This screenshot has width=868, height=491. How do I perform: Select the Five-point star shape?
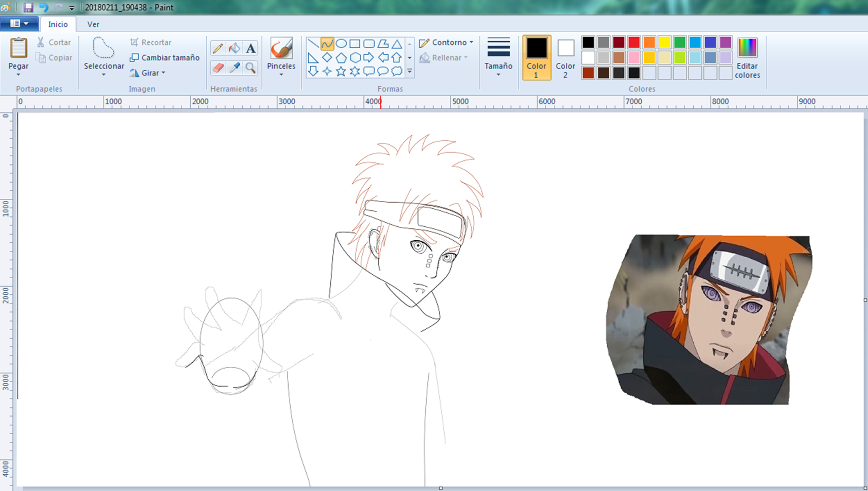click(x=341, y=71)
